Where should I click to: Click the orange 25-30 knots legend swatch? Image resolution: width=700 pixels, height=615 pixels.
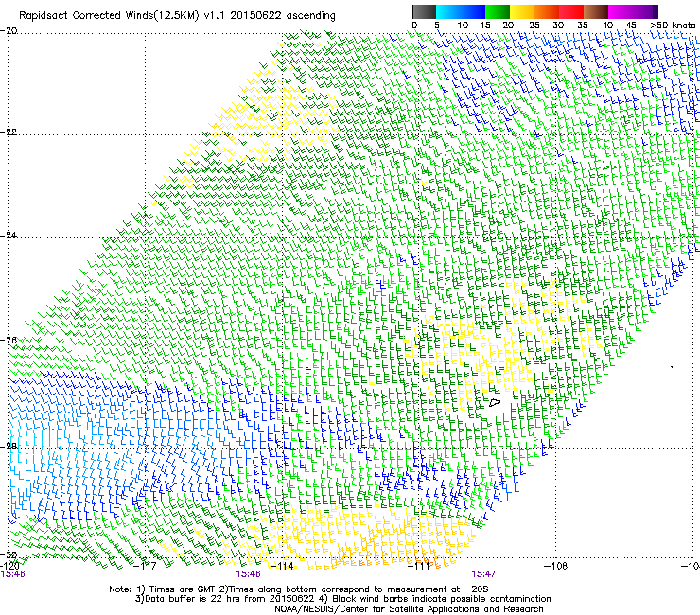click(x=547, y=11)
